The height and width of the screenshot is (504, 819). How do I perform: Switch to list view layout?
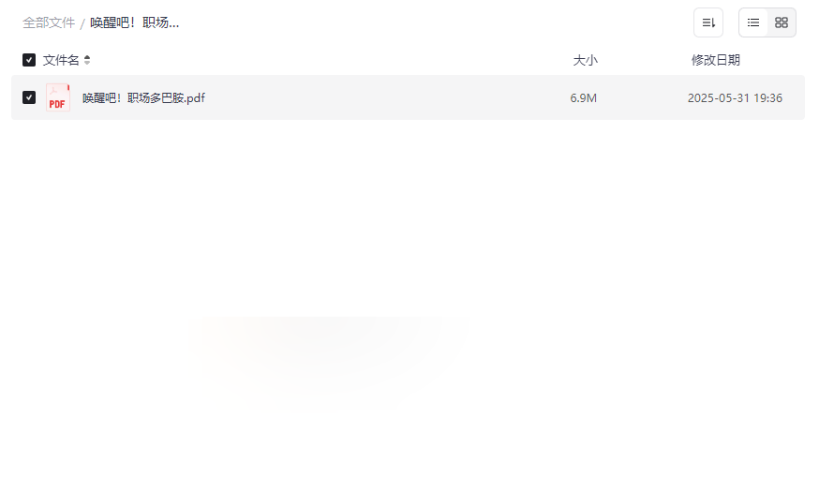coord(753,22)
